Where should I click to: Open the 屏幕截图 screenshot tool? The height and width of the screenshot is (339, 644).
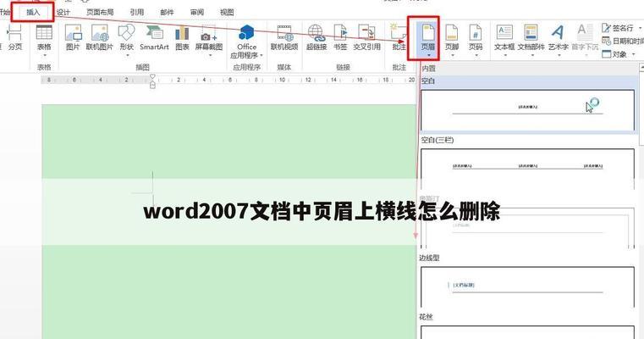pos(209,41)
